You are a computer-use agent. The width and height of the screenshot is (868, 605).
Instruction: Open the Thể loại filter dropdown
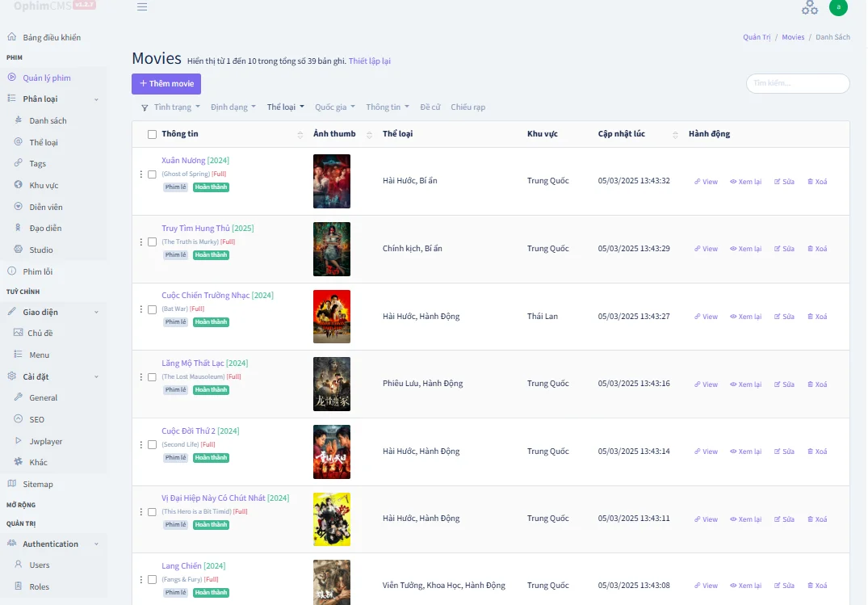click(285, 106)
